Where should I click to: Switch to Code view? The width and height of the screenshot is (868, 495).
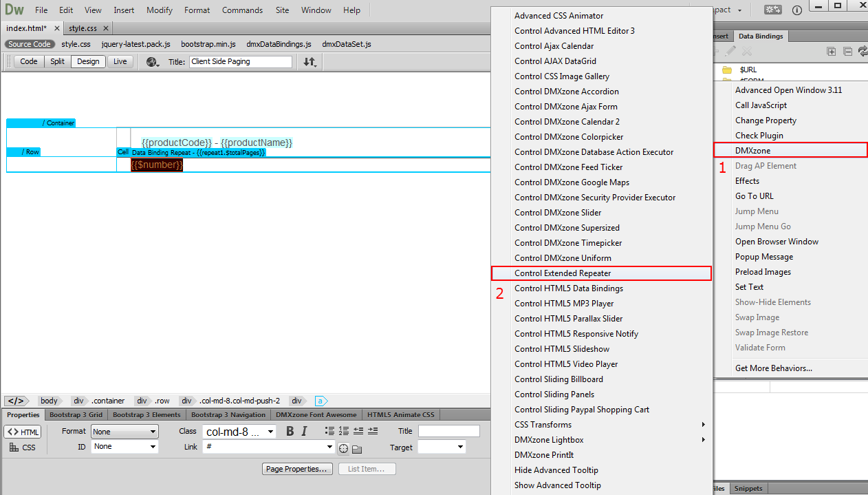(x=29, y=61)
